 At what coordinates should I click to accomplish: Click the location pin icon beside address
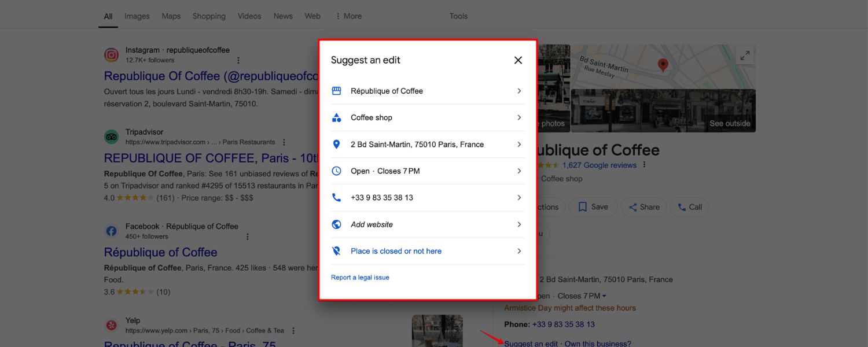(x=336, y=145)
